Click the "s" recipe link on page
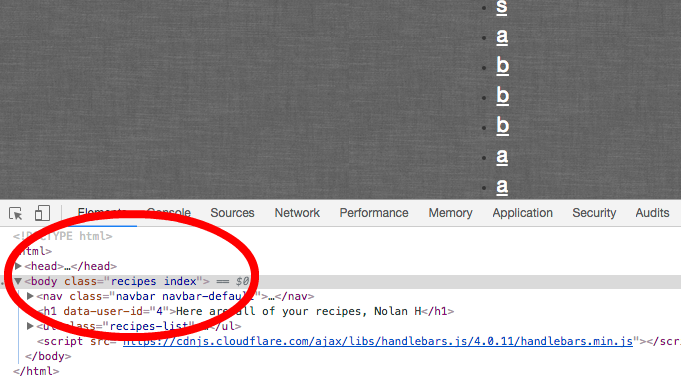The height and width of the screenshot is (385, 681). click(502, 8)
